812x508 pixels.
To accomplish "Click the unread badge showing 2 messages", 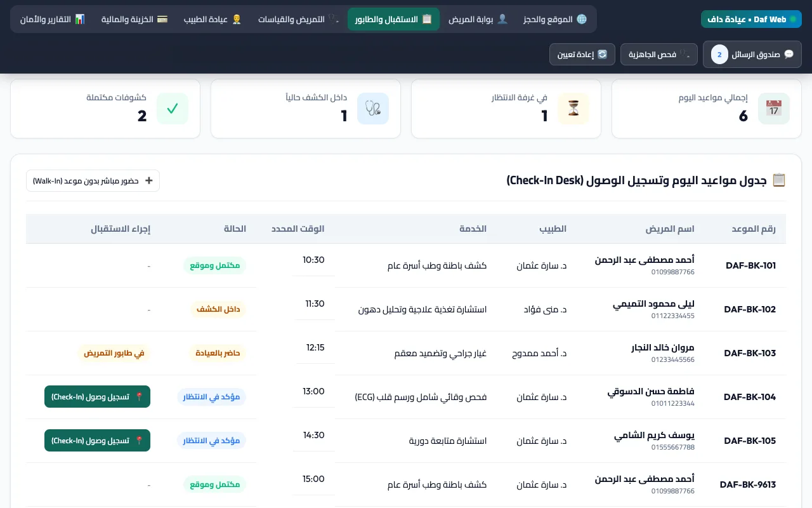I will tap(719, 55).
